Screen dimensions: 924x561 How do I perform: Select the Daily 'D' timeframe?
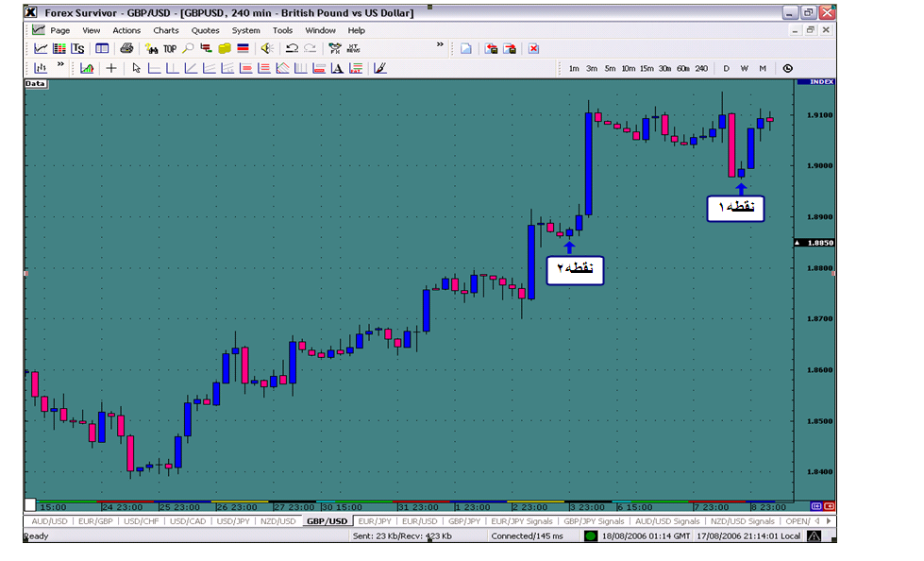coord(727,68)
